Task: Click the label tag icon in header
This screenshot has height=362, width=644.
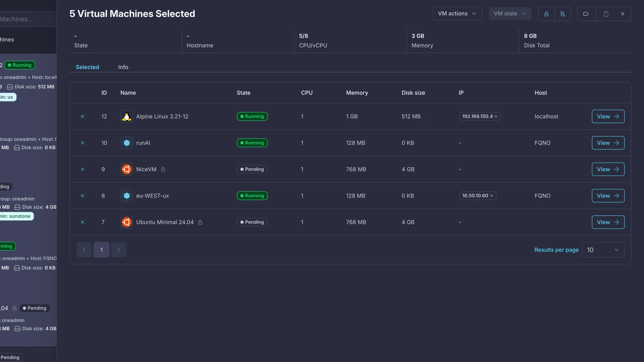Action: tap(586, 14)
